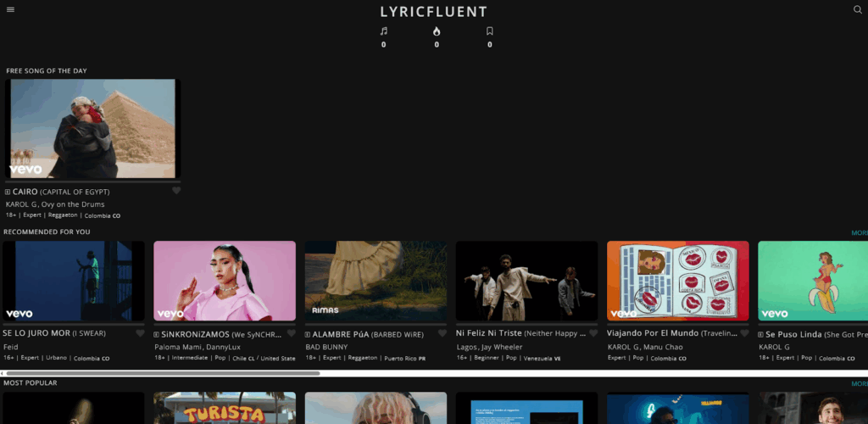The height and width of the screenshot is (424, 868).
Task: Click artist BAD BUNNY
Action: [326, 347]
